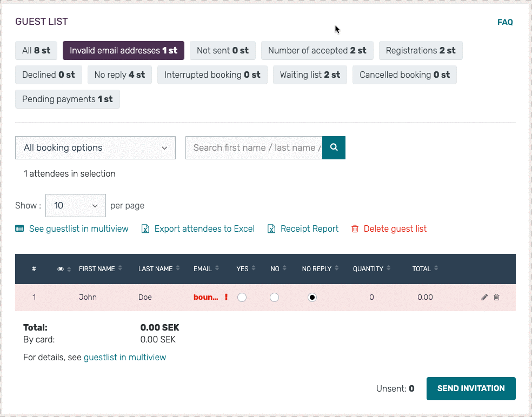
Task: Click the '1 attendees in selection' text
Action: (70, 173)
